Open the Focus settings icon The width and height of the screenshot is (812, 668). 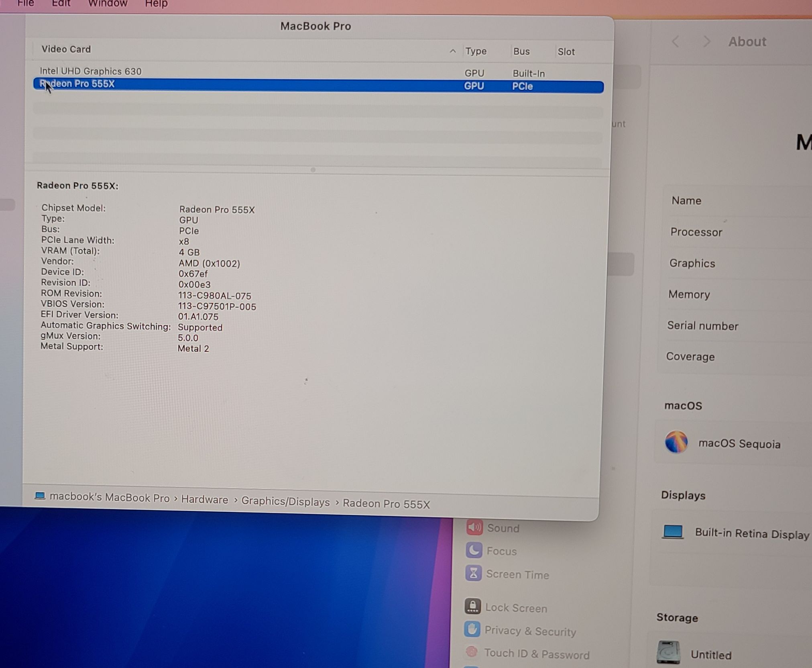[474, 550]
